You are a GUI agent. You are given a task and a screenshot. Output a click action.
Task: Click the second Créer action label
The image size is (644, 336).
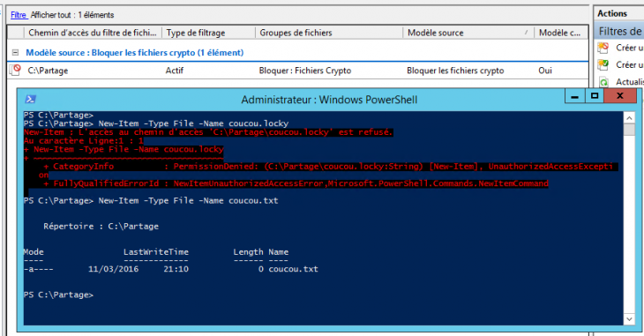629,65
